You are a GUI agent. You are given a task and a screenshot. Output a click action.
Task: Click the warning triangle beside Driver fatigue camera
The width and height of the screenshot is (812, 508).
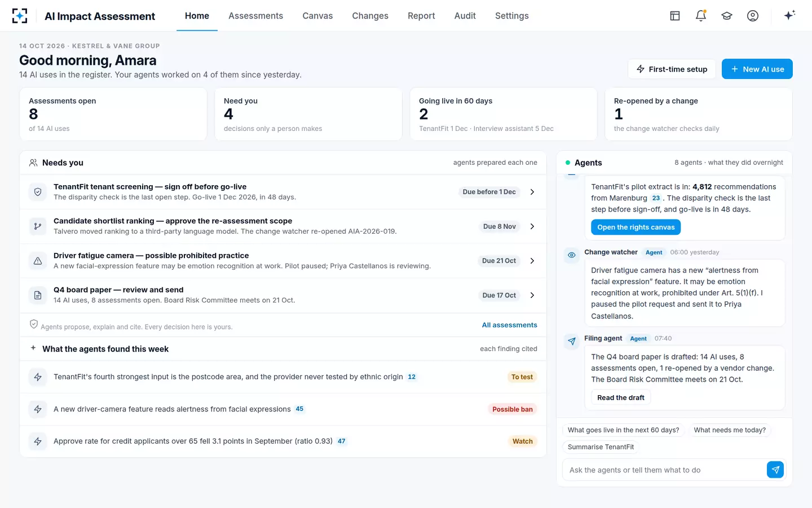pos(38,261)
